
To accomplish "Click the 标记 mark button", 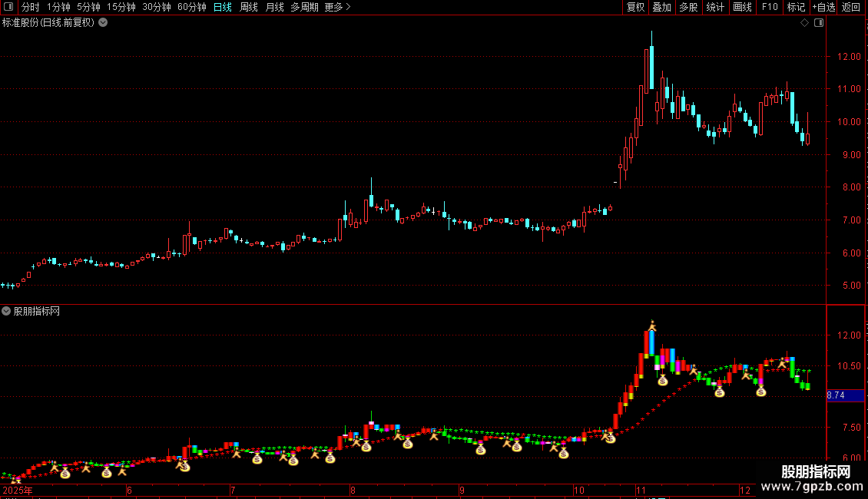I will point(796,7).
